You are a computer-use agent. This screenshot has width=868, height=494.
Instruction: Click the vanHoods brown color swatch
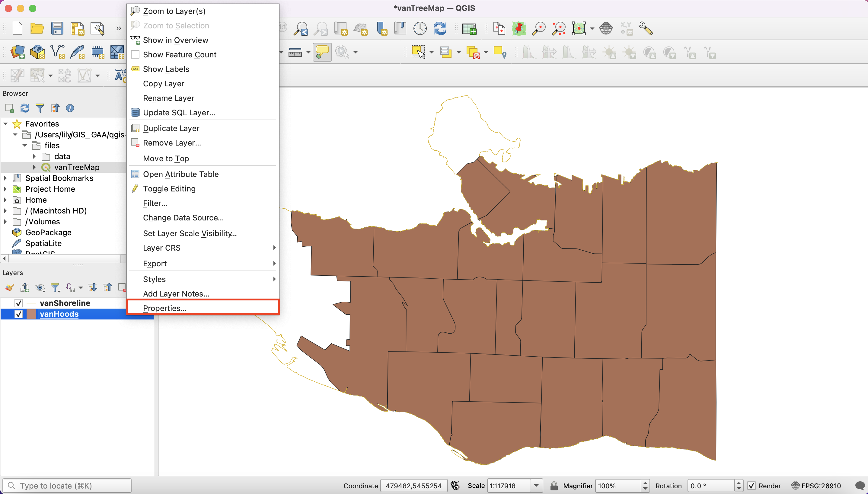pos(31,314)
